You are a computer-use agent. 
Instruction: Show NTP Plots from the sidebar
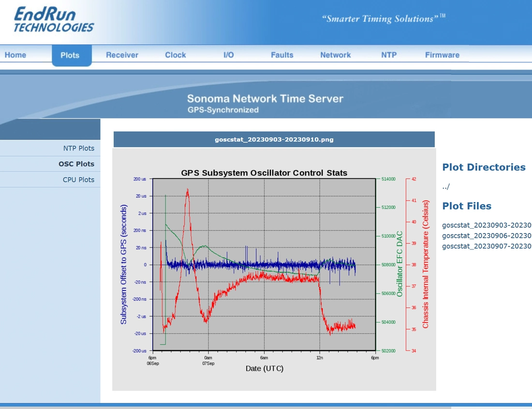pos(79,148)
